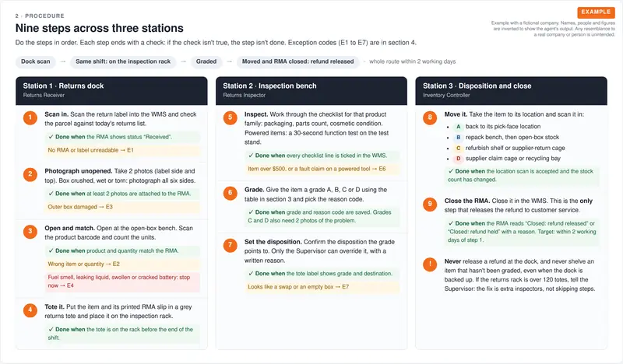Click the step 1 number circle
The height and width of the screenshot is (364, 623).
click(30, 118)
